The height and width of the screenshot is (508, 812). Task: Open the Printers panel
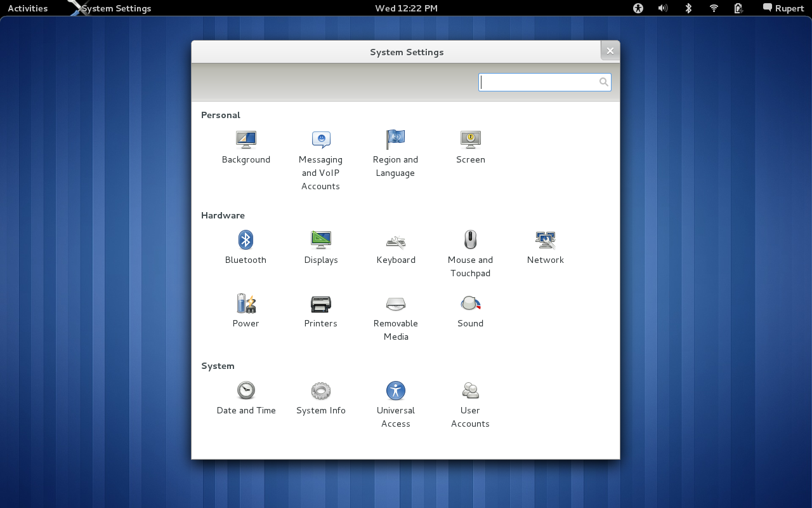321,304
